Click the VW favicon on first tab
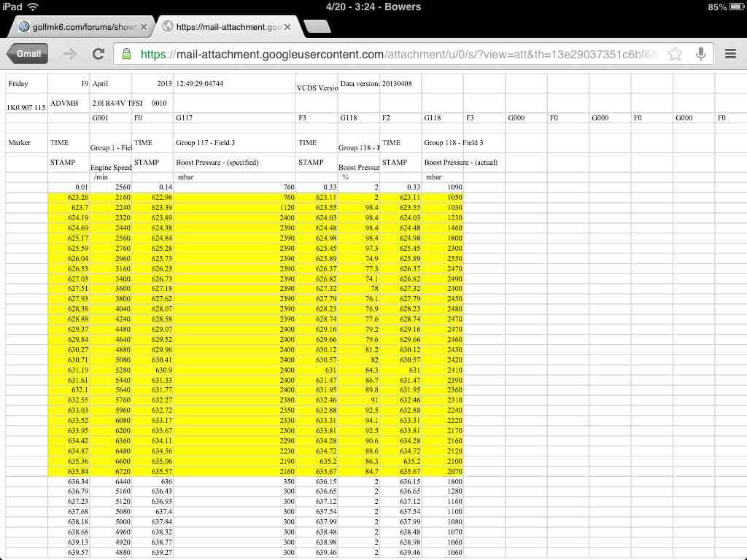747x560 pixels. [24, 27]
